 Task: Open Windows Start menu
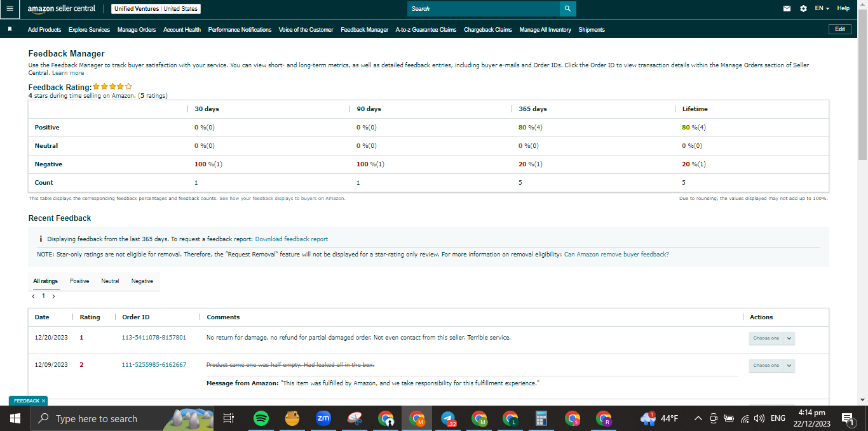click(x=15, y=418)
